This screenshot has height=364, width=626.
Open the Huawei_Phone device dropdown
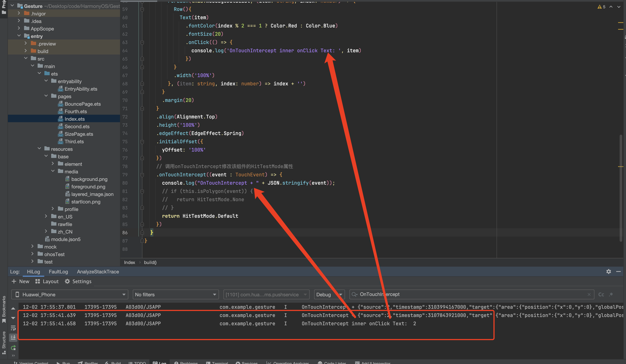click(x=70, y=294)
